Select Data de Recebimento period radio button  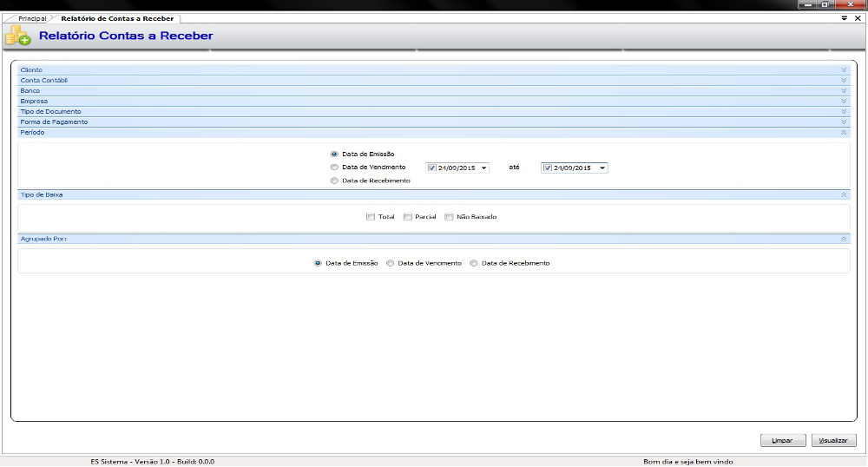pyautogui.click(x=334, y=181)
